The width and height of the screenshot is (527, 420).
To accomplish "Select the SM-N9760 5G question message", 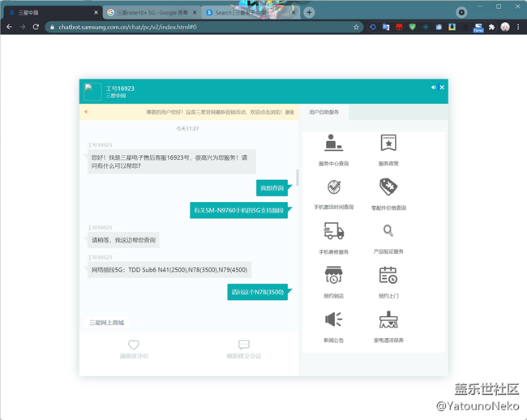I will (238, 210).
